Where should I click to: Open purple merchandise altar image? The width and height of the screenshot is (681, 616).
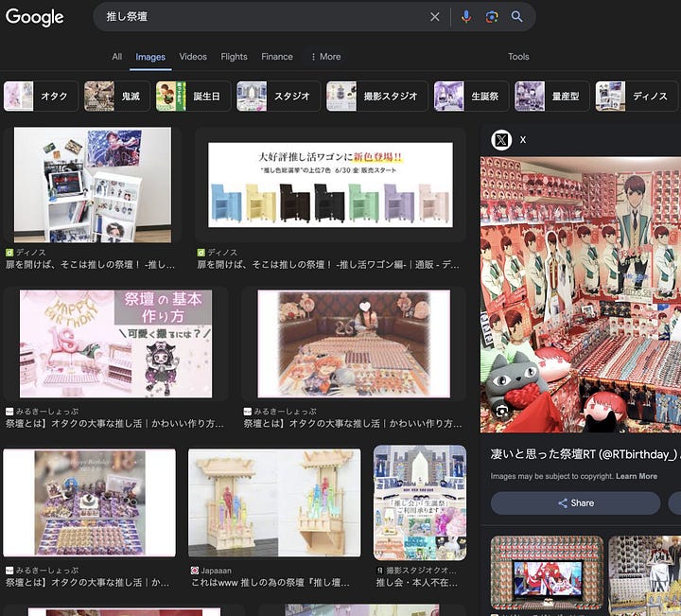point(90,502)
